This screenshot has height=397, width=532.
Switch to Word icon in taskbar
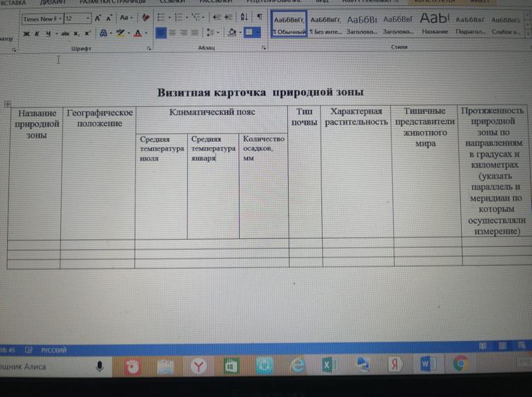(428, 364)
